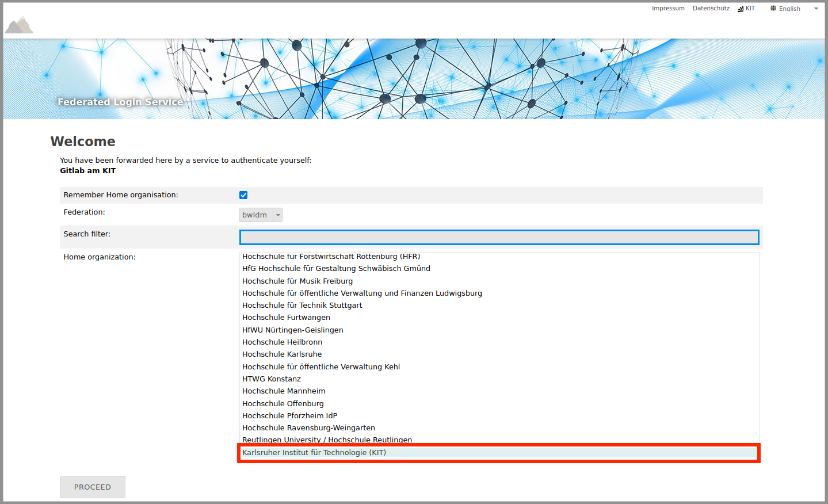Click the PROCEED button
The image size is (828, 504).
coord(93,487)
